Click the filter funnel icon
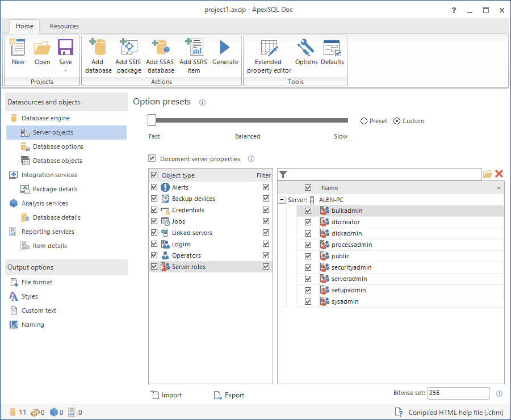This screenshot has height=420, width=511. coord(283,175)
